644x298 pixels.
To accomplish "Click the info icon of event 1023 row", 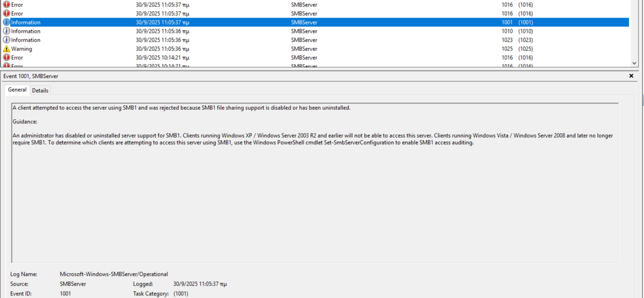I will coord(6,40).
